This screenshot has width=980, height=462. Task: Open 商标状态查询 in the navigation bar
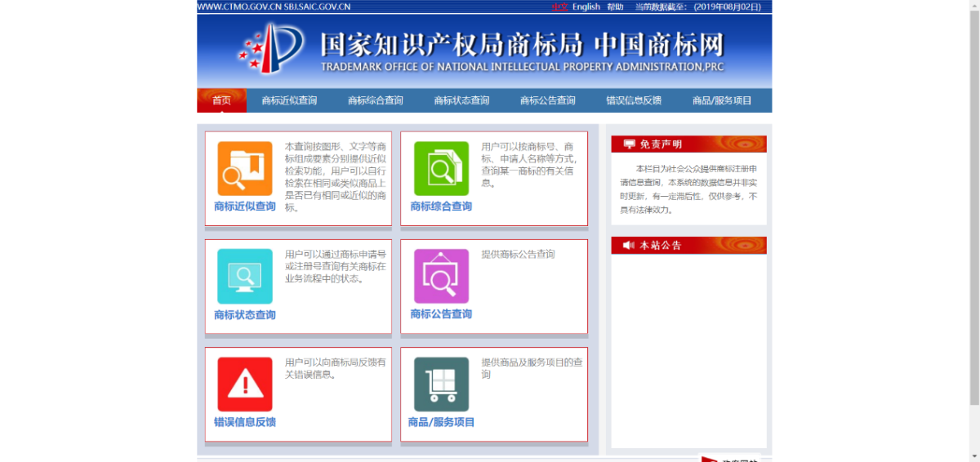(461, 100)
